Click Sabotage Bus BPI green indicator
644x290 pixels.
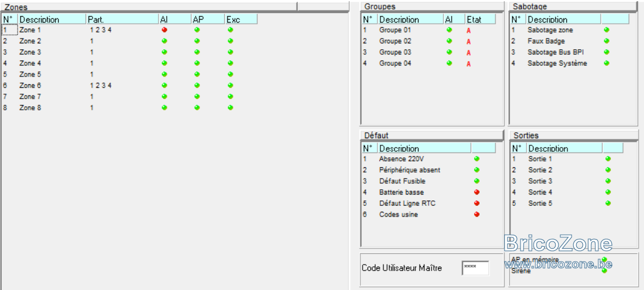[607, 52]
